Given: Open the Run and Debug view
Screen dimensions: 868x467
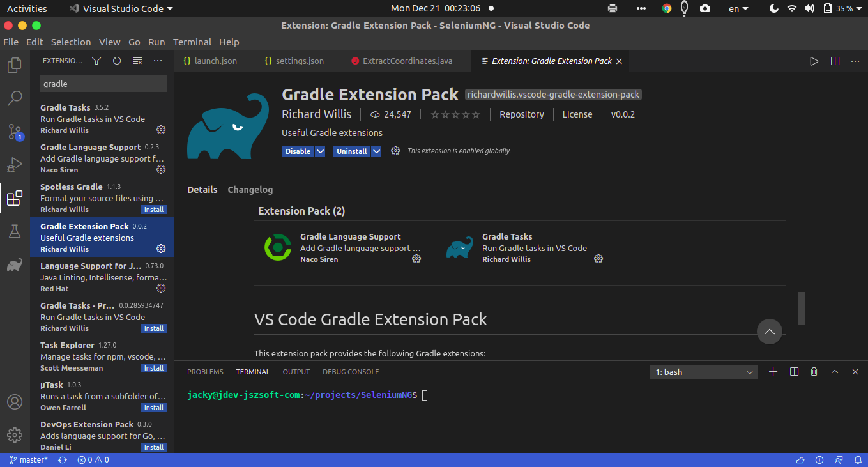Looking at the screenshot, I should coord(15,165).
